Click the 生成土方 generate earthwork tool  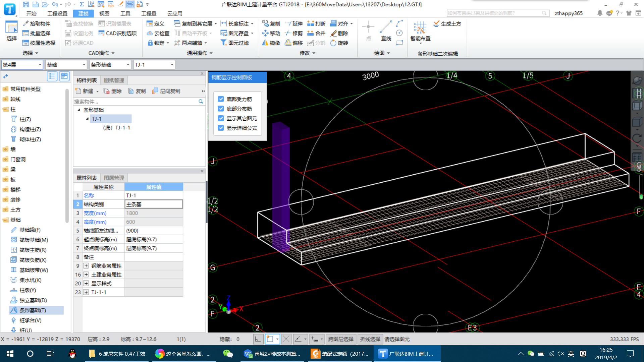coord(447,23)
